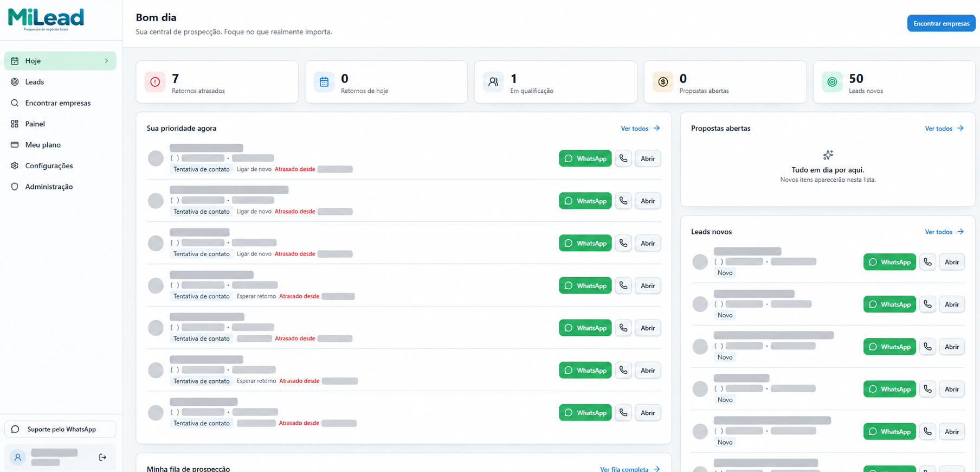The width and height of the screenshot is (980, 472).
Task: Click the Bom dia heading
Action: (156, 17)
